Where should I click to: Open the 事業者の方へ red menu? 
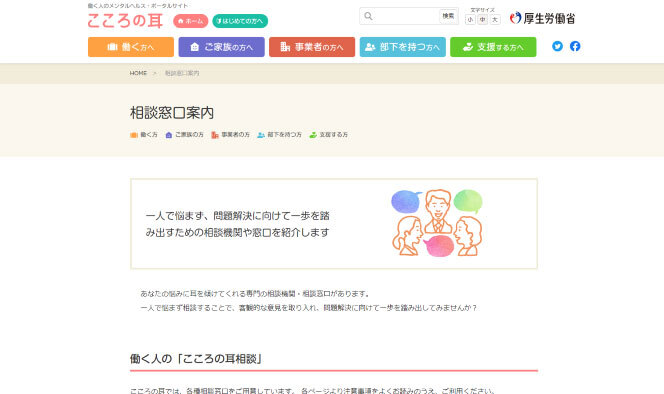click(312, 47)
